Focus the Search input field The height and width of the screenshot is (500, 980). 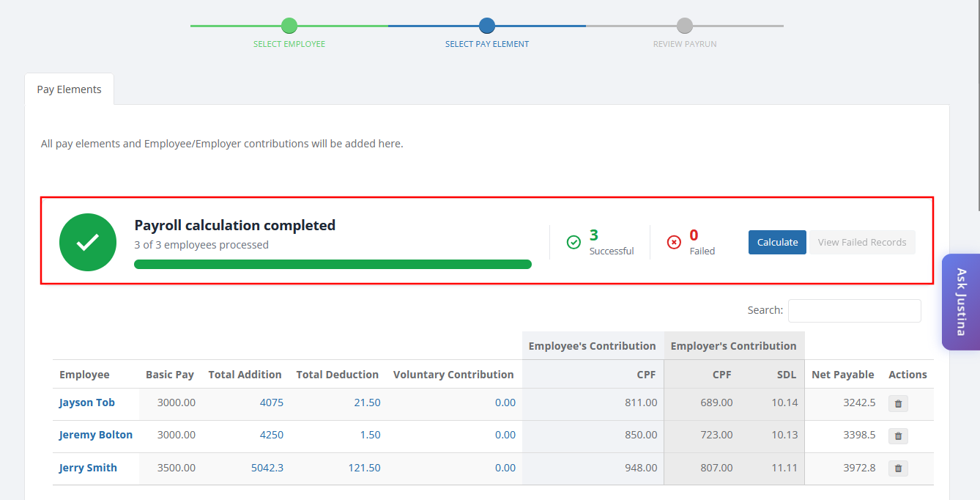855,310
